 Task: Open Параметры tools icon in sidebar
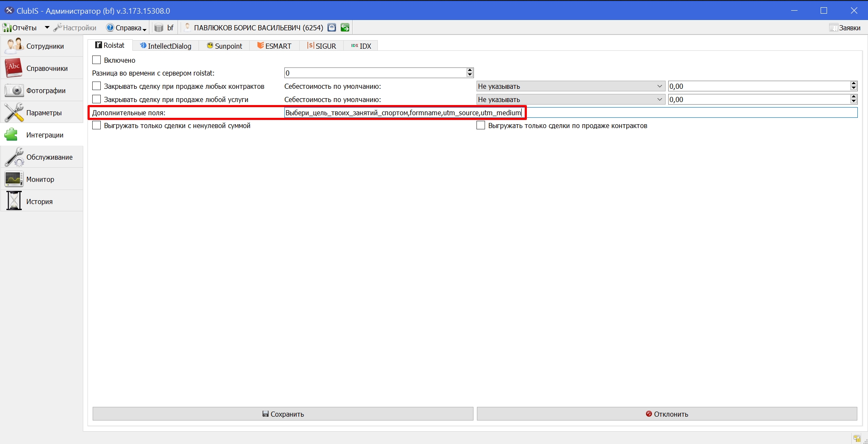tap(14, 112)
